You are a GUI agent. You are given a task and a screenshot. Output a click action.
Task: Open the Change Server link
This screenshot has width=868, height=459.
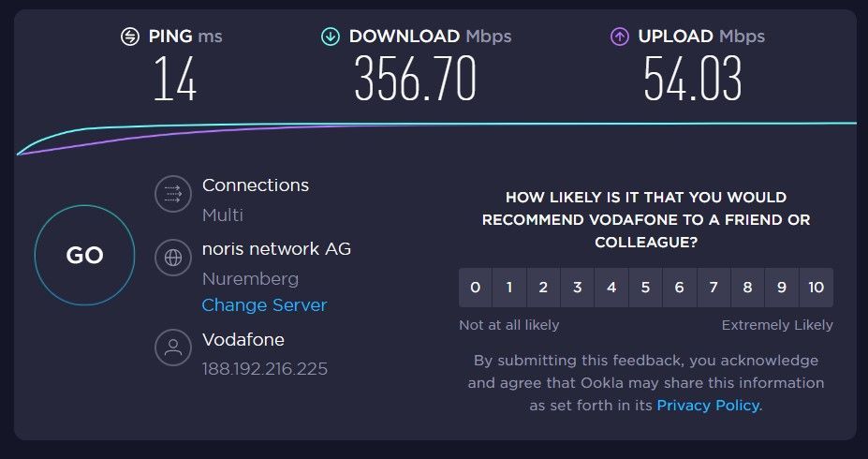[264, 305]
